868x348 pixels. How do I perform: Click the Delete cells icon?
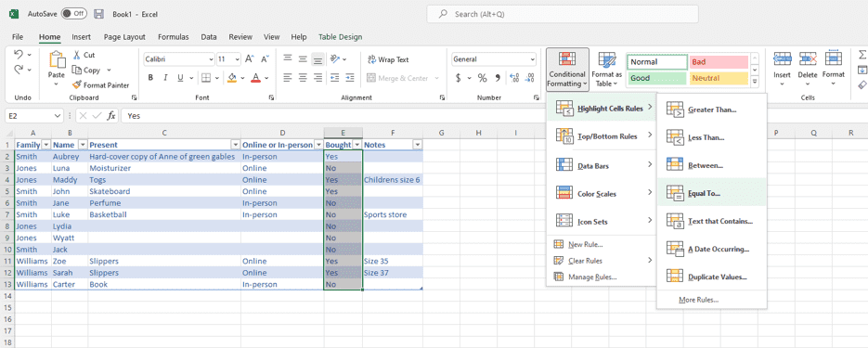coord(808,58)
